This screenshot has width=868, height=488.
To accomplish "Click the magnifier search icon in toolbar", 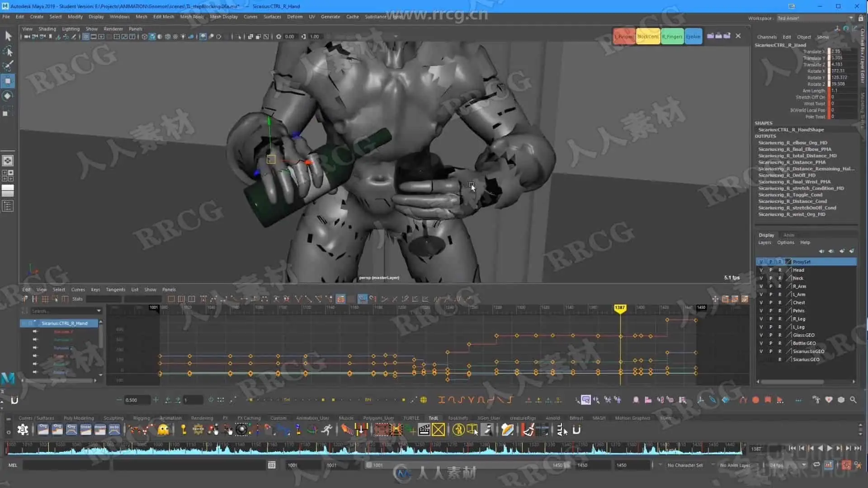I will [853, 400].
